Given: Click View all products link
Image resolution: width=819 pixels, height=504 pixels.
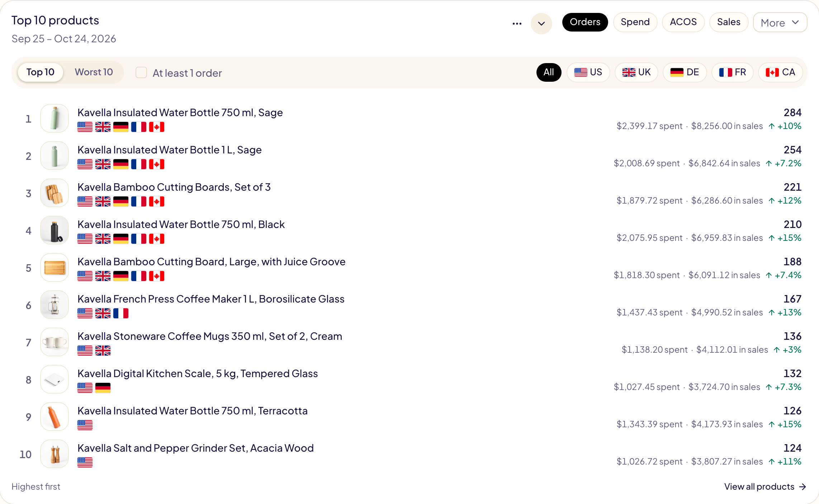Looking at the screenshot, I should click(x=765, y=486).
